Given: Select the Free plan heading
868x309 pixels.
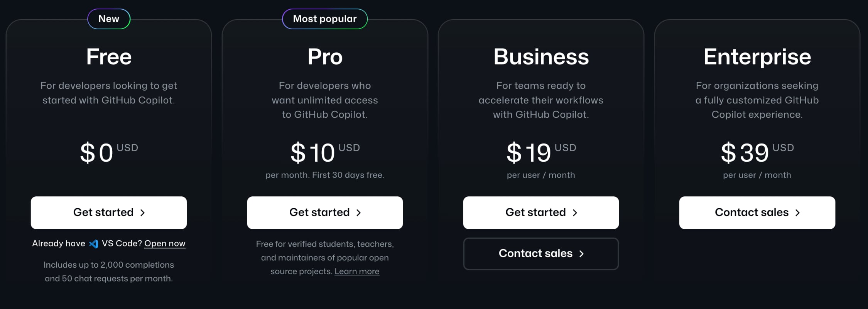Looking at the screenshot, I should click(x=109, y=57).
